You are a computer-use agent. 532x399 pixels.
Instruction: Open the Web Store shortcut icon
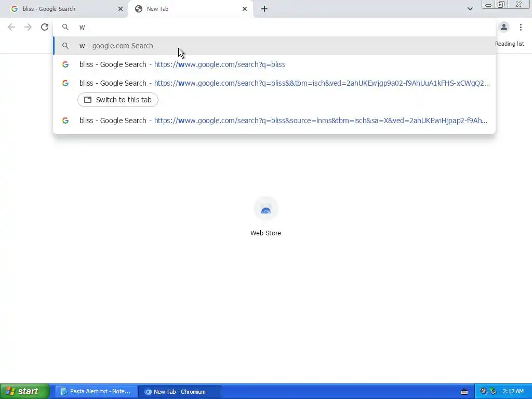[x=265, y=209]
